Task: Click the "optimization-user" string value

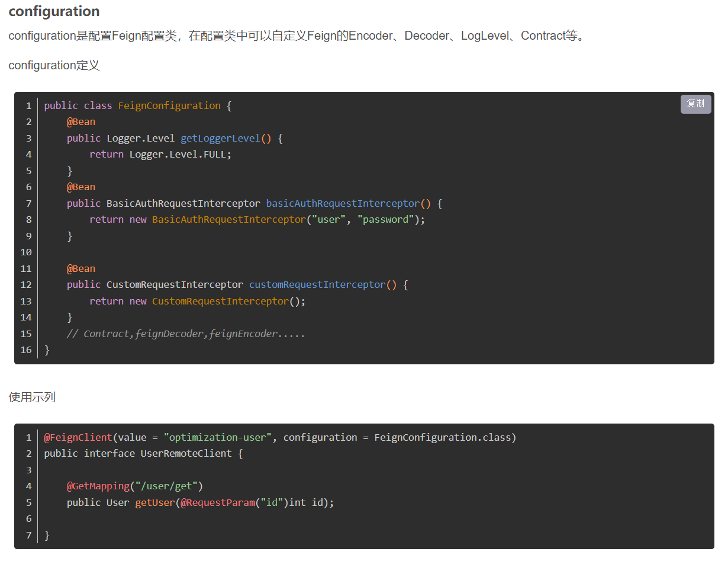Action: click(x=217, y=437)
